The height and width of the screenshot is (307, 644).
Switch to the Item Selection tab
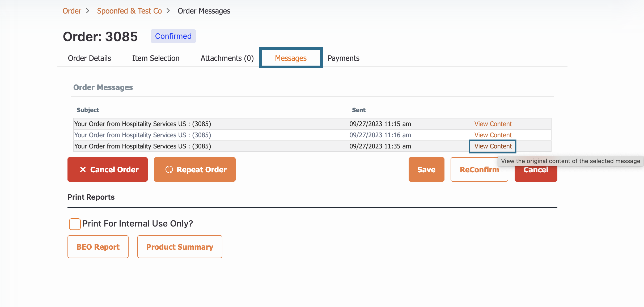coord(156,58)
